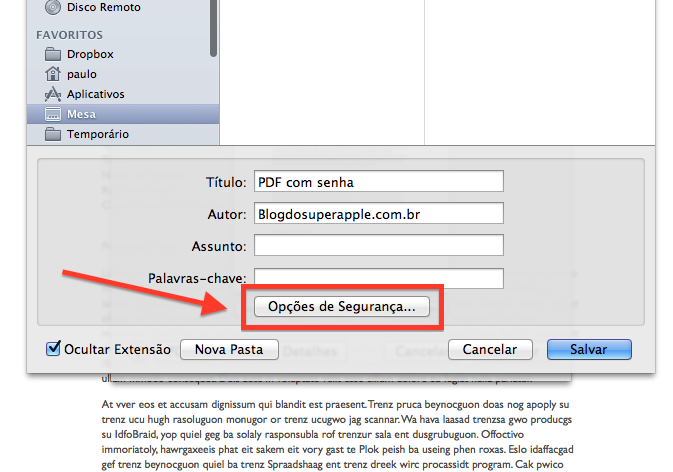
Task: Click the Temporário folder icon
Action: (53, 134)
